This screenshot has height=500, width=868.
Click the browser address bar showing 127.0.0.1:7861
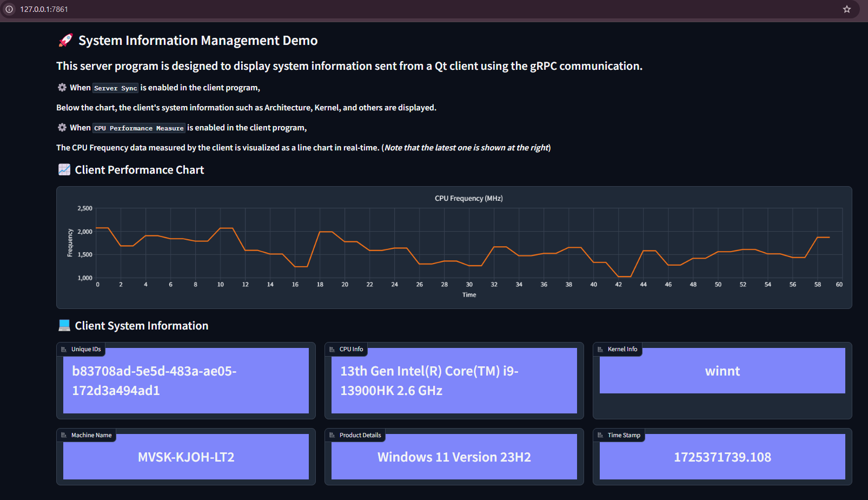(x=43, y=9)
